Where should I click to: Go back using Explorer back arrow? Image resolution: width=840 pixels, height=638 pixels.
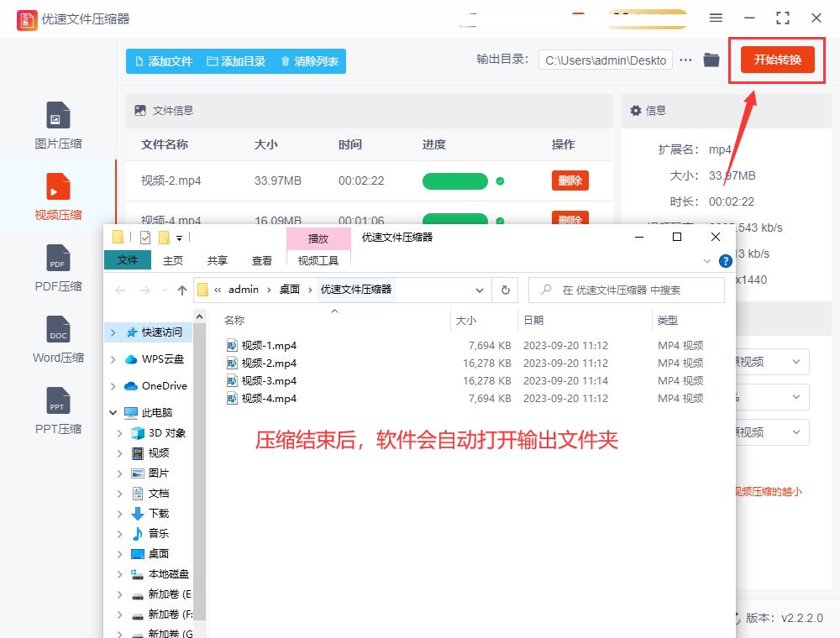pos(120,290)
